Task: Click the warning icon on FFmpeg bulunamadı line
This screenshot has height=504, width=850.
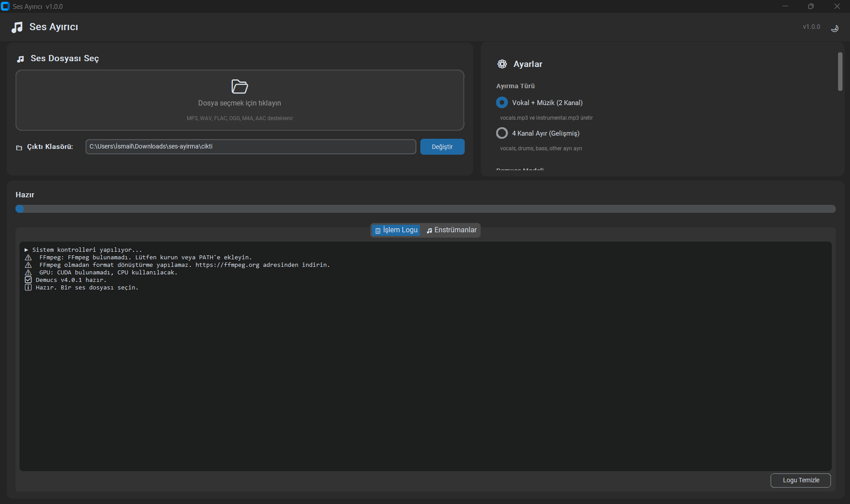Action: click(x=28, y=258)
